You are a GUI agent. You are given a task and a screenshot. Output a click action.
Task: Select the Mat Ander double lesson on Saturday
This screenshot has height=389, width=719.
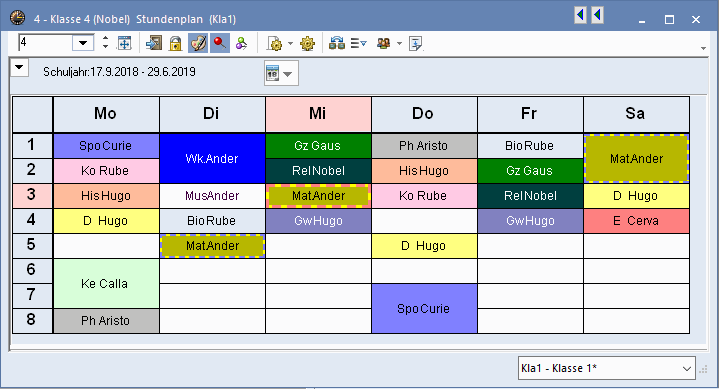click(636, 158)
